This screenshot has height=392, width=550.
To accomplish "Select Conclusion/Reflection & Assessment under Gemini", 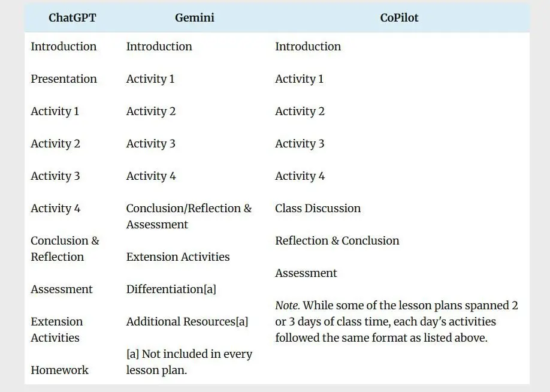I will click(x=189, y=216).
